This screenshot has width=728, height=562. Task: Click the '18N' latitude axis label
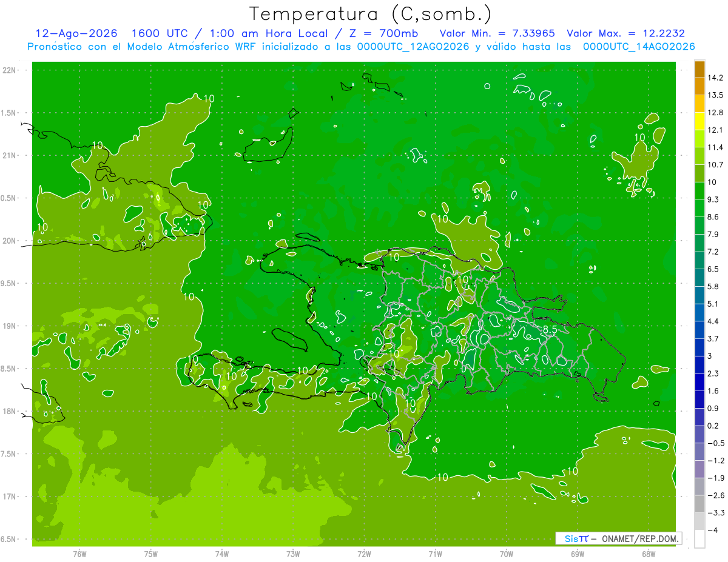click(8, 412)
